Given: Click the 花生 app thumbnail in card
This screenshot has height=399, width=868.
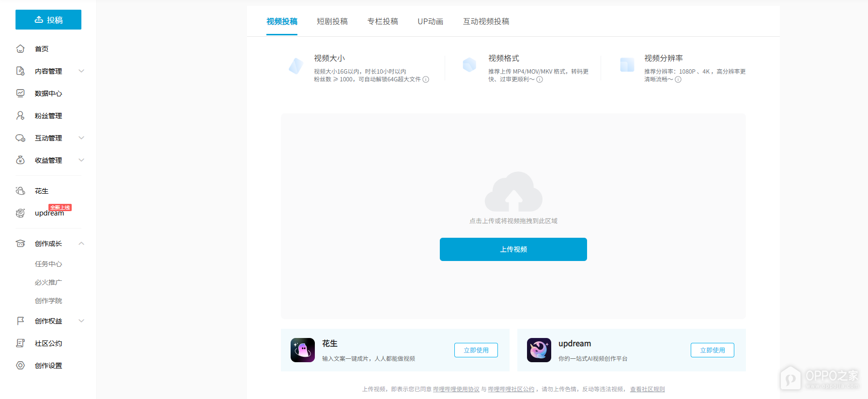Looking at the screenshot, I should pos(303,350).
